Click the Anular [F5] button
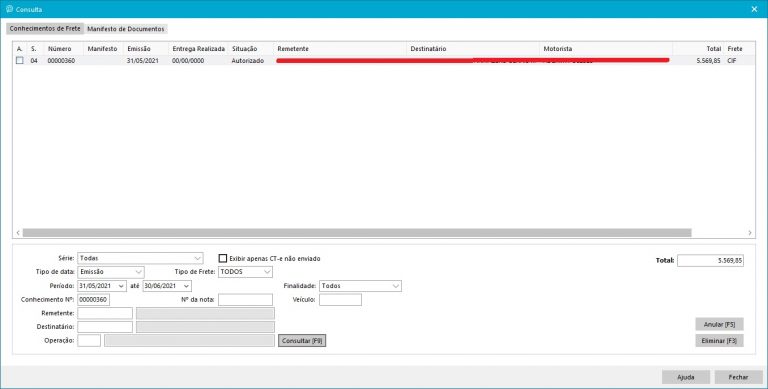Viewport: 768px width, 389px height. 719,324
